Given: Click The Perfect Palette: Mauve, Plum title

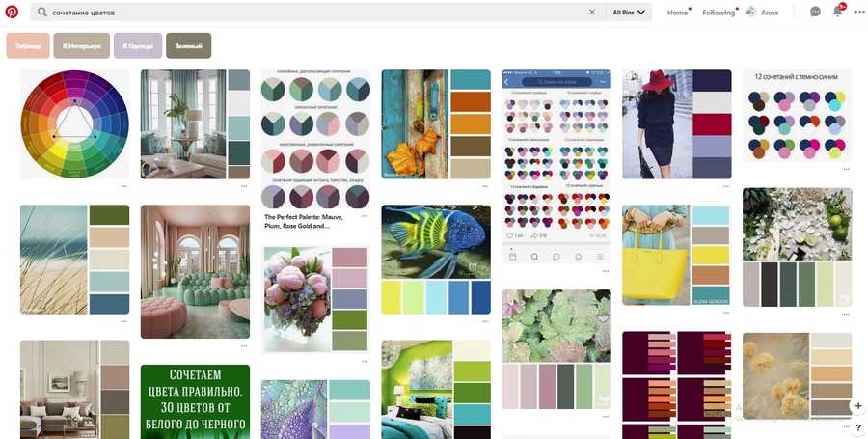Looking at the screenshot, I should [304, 222].
